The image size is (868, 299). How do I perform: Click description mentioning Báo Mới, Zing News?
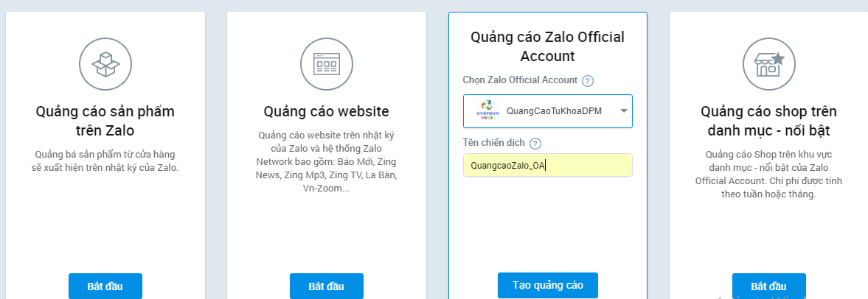[327, 161]
